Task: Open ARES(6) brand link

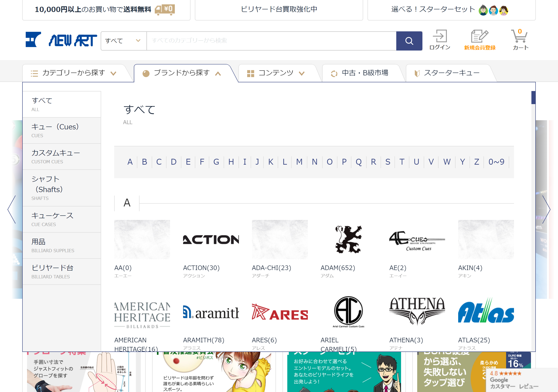Action: [264, 340]
